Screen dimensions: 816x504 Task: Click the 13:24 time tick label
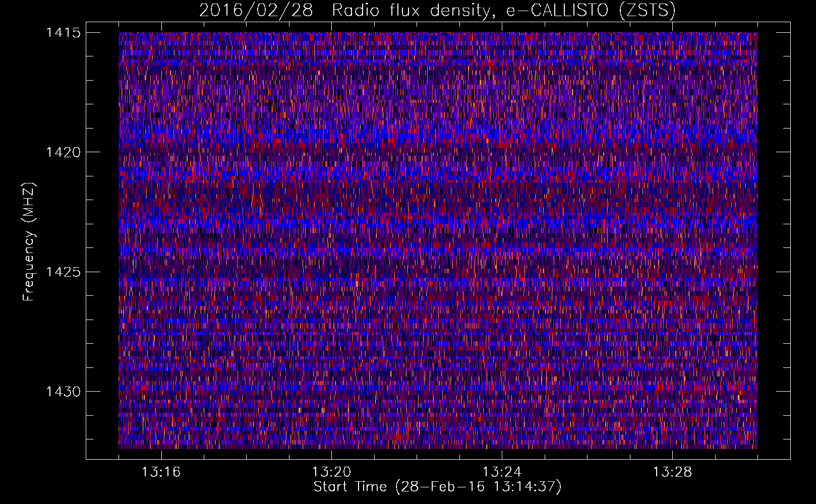coord(502,472)
